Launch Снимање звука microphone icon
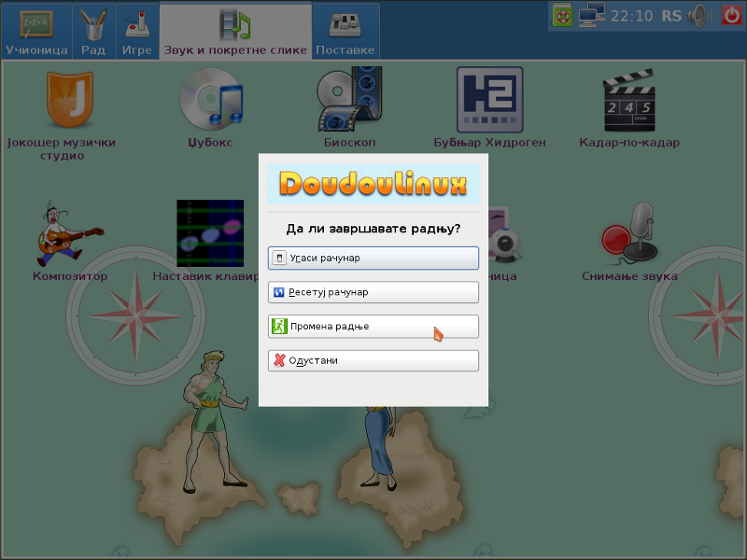The image size is (747, 560). [x=629, y=233]
